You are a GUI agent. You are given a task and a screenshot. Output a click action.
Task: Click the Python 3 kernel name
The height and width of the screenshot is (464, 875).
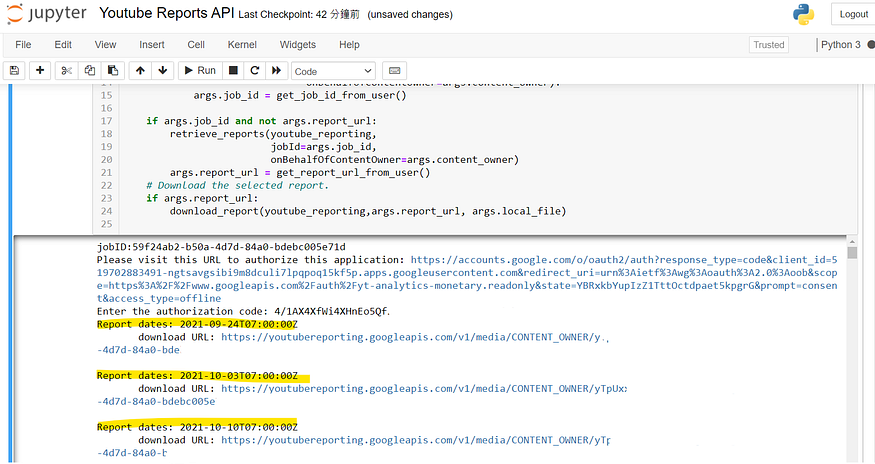click(840, 45)
